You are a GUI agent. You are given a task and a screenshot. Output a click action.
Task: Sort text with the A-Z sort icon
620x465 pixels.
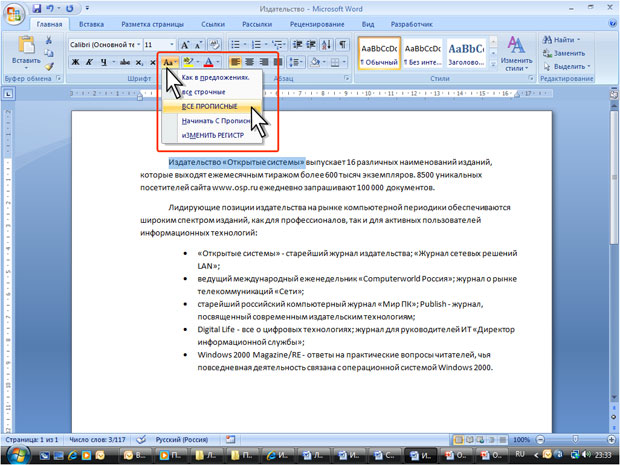326,45
